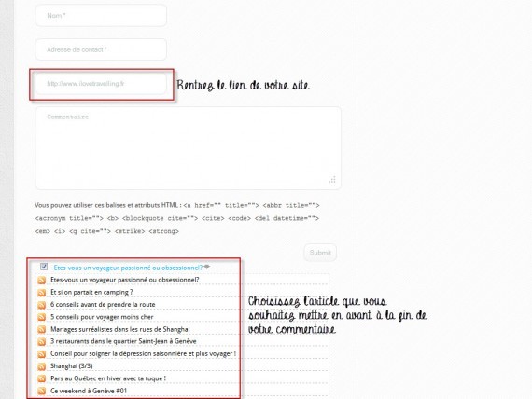
Task: Click the 'Vous pouvez utiliser ces balises' text
Action: (x=108, y=205)
